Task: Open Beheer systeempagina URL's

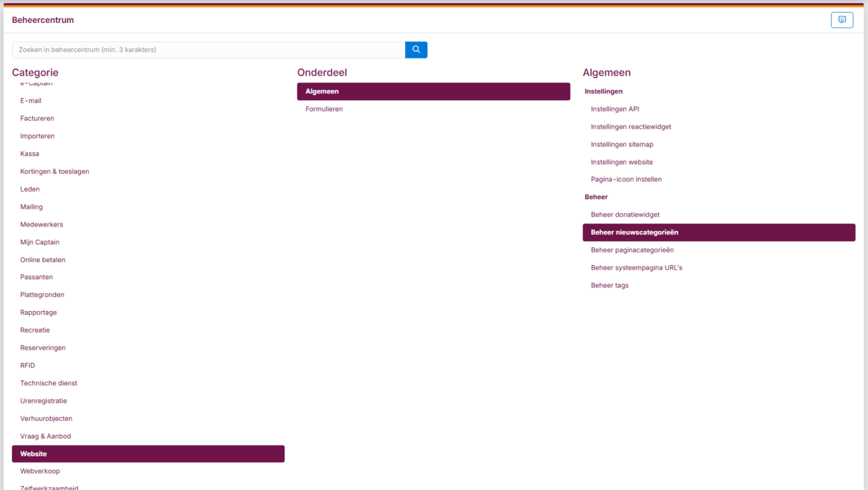Action: click(636, 268)
